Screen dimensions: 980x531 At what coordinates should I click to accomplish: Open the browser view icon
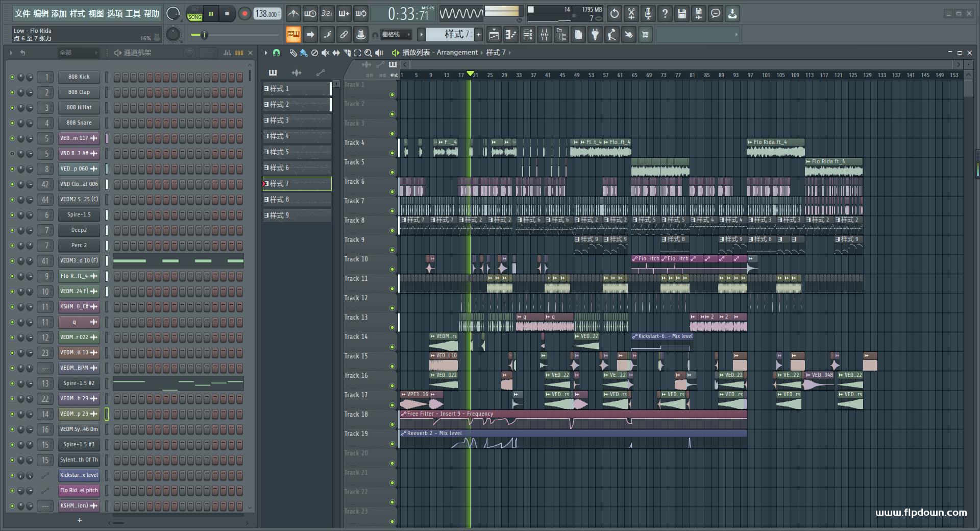point(561,35)
